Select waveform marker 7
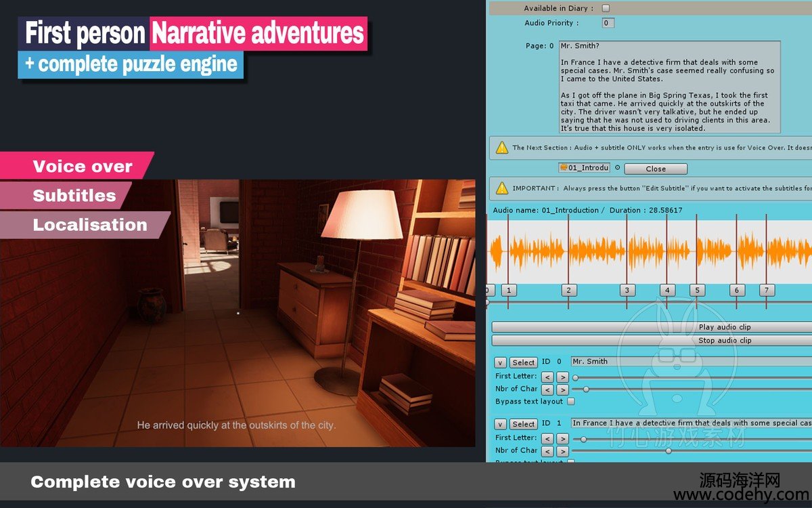This screenshot has height=508, width=812. click(x=766, y=290)
